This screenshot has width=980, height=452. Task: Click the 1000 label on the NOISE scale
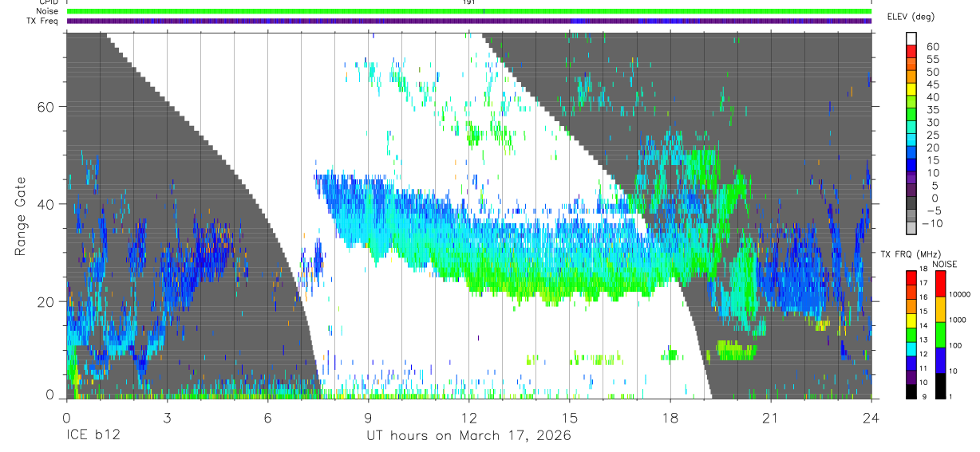(957, 320)
